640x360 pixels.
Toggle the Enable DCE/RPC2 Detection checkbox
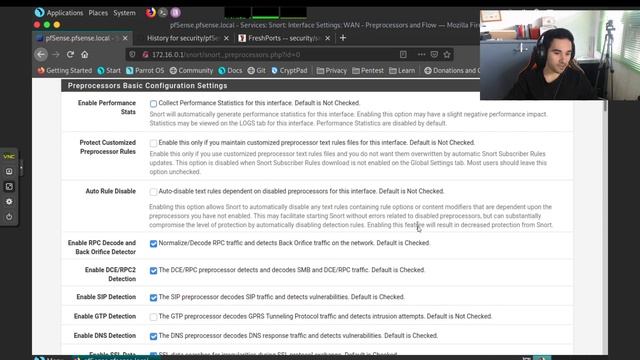pyautogui.click(x=153, y=271)
